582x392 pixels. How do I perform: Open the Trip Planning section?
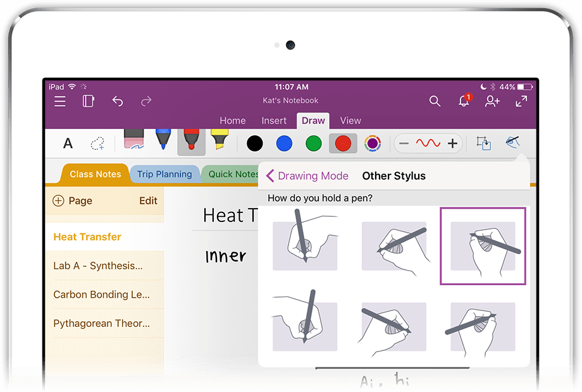tap(165, 174)
